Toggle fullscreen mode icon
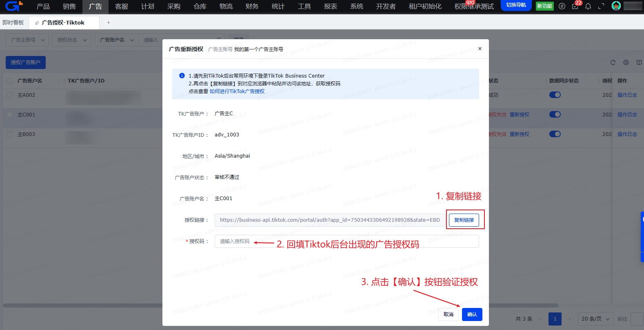This screenshot has width=644, height=330. pos(601,6)
